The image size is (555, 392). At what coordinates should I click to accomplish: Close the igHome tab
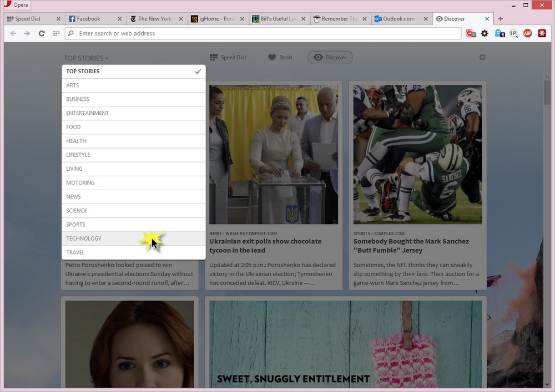pos(242,19)
